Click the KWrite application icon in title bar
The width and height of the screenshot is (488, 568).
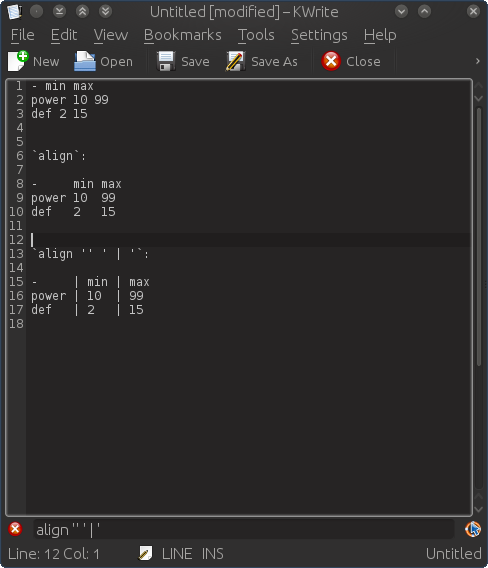tap(14, 12)
